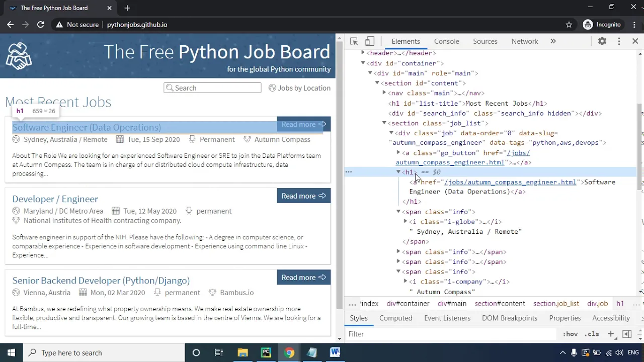644x362 pixels.
Task: Close the DevTools panel
Action: [635, 41]
